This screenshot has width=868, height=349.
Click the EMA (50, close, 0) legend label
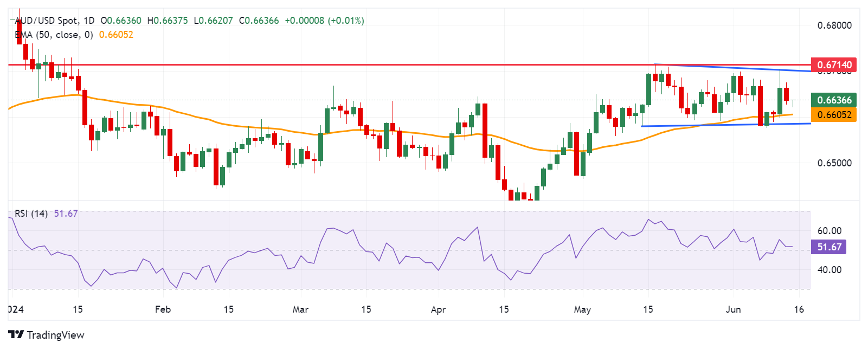point(54,35)
